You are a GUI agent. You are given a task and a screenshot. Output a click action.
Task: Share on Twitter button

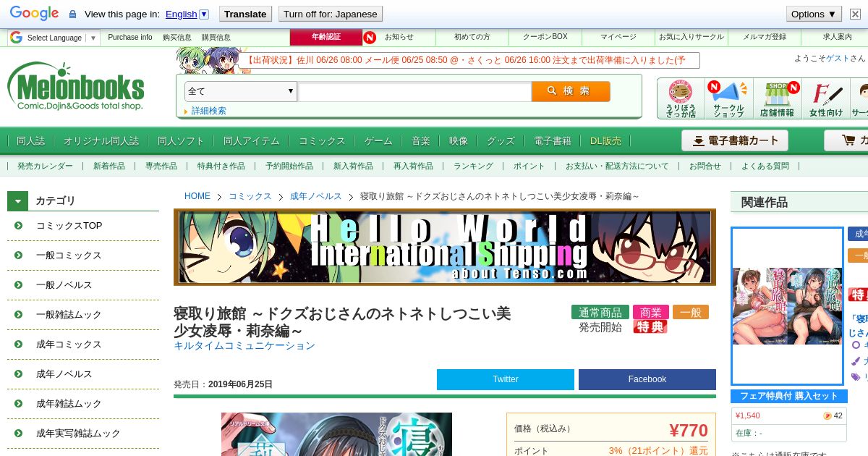[x=506, y=379]
